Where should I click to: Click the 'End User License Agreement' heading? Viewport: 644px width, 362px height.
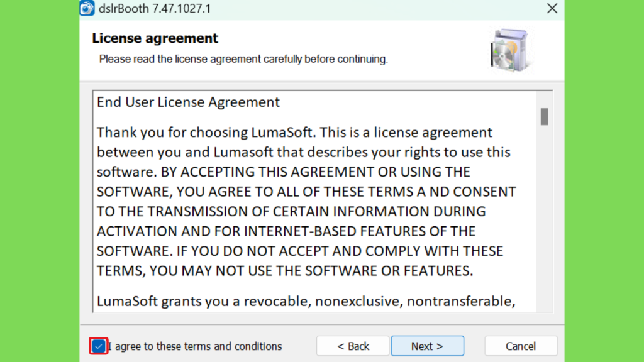pyautogui.click(x=188, y=102)
